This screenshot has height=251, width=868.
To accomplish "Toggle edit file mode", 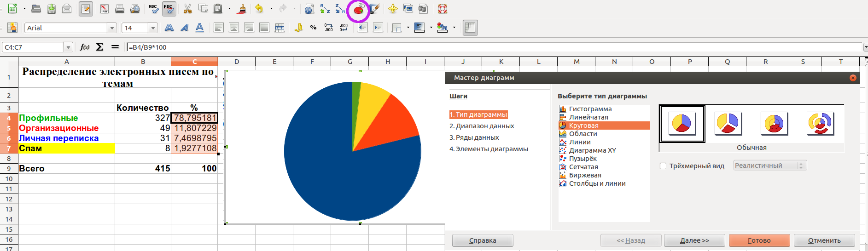I will tap(86, 9).
